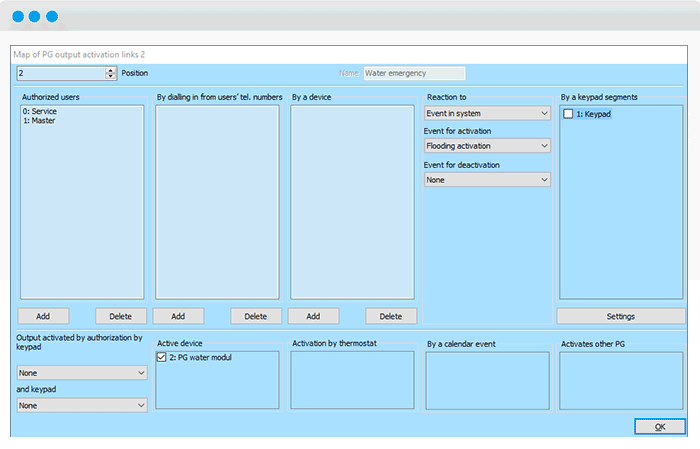
Task: Click the third window dot icon
Action: pyautogui.click(x=52, y=17)
